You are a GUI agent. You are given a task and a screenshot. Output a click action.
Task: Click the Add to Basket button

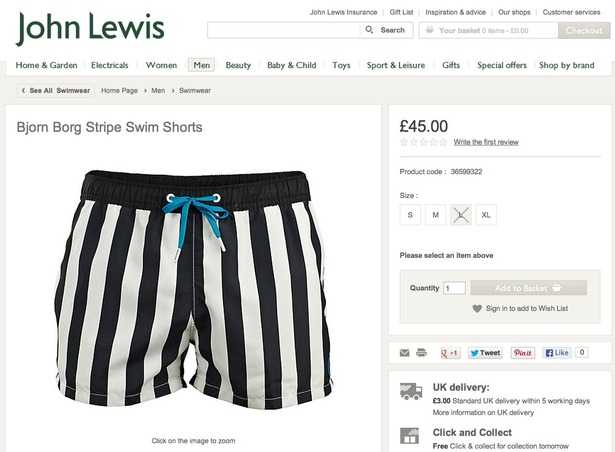(528, 288)
